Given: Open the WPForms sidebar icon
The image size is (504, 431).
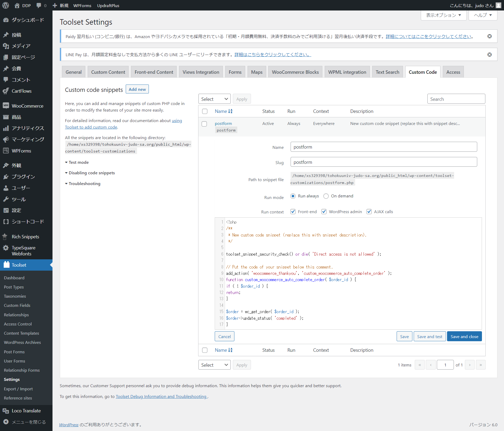Looking at the screenshot, I should pyautogui.click(x=6, y=151).
